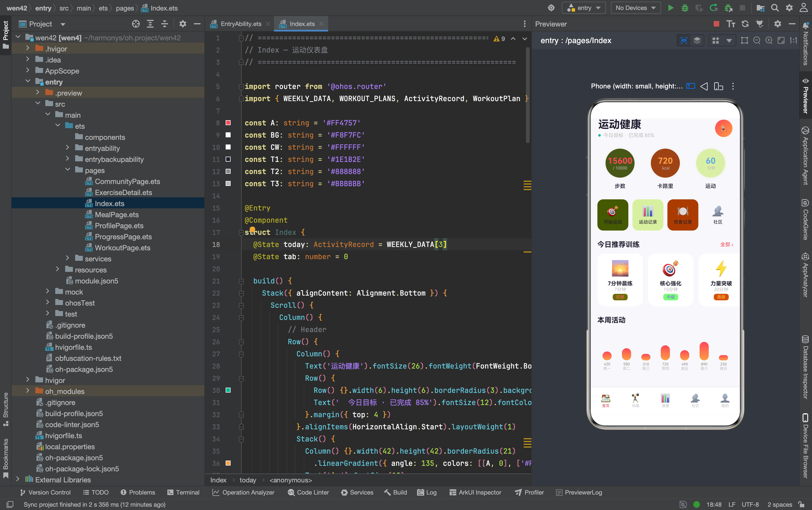Expand the AppScope folder

pos(28,70)
